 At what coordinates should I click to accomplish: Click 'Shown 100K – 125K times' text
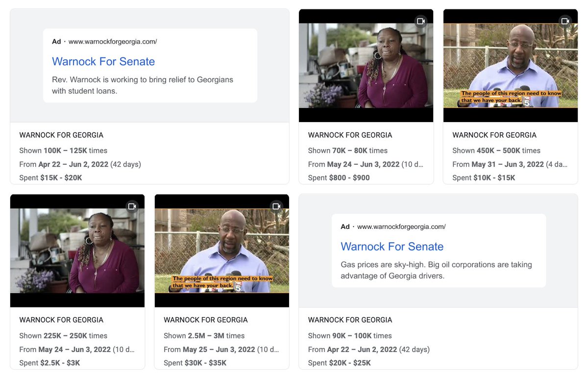coord(63,150)
